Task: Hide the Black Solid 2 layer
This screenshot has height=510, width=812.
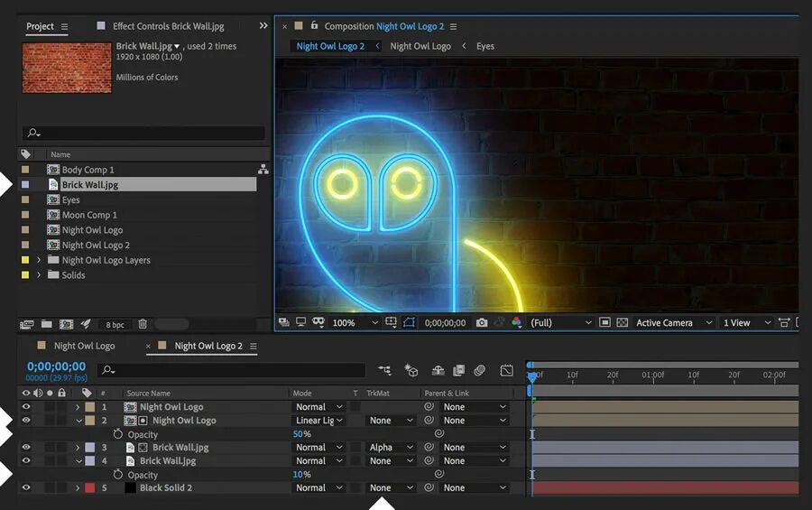Action: 26,487
